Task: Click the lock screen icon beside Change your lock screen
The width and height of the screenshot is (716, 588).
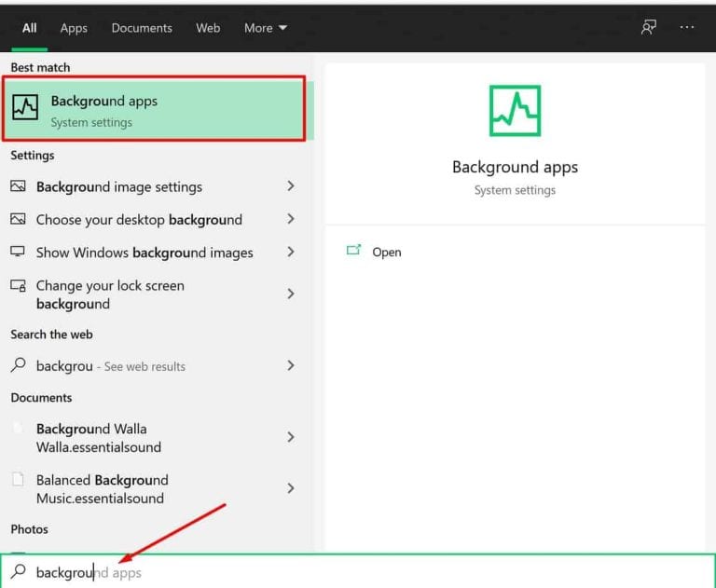Action: point(18,286)
